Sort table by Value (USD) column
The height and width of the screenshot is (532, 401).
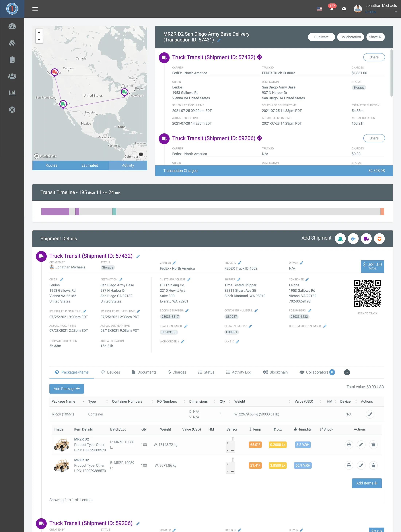[x=308, y=401]
